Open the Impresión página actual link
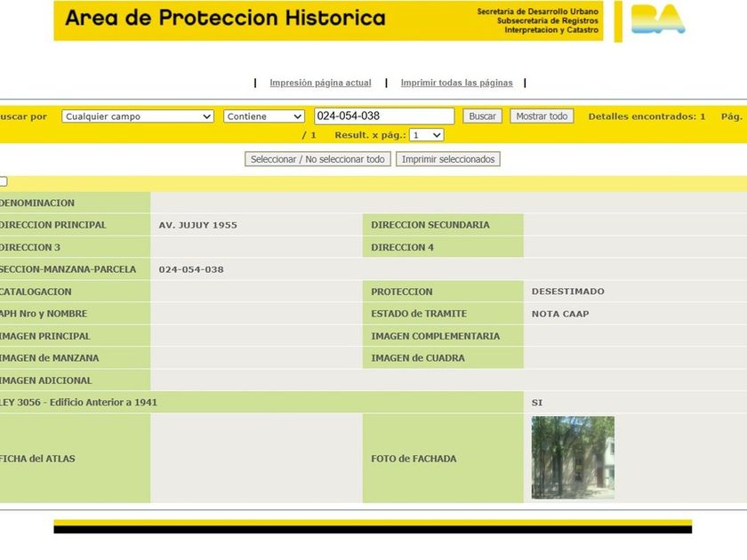Image resolution: width=747 pixels, height=560 pixels. [x=320, y=83]
